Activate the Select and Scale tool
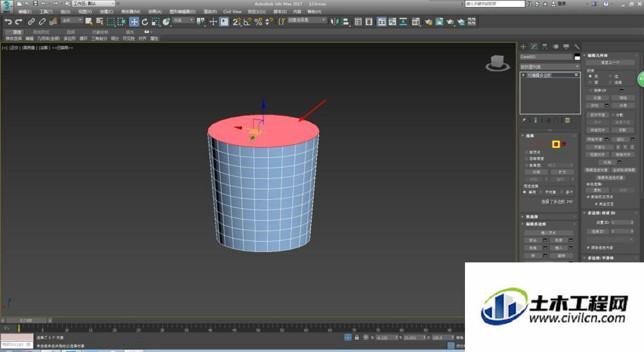The height and width of the screenshot is (352, 644). [155, 22]
